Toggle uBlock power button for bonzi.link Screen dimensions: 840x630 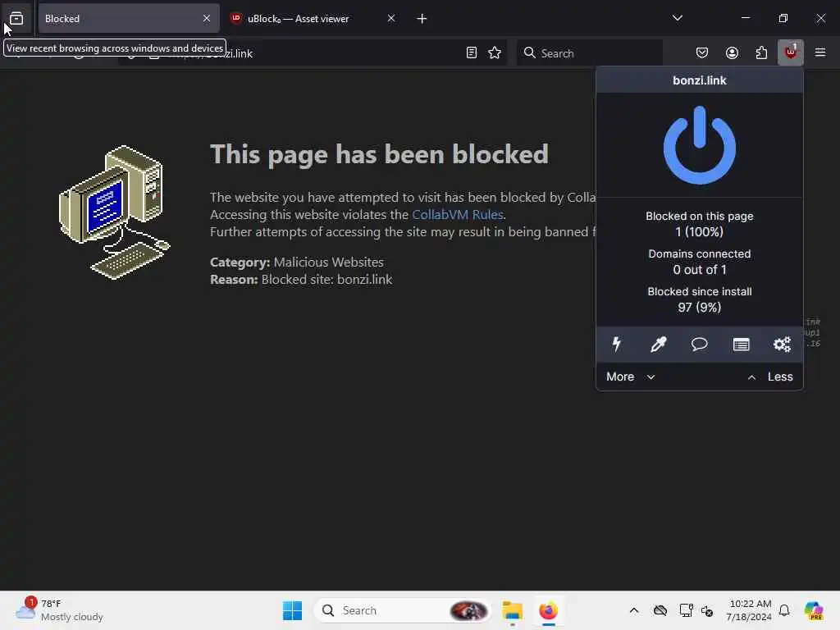click(x=699, y=145)
